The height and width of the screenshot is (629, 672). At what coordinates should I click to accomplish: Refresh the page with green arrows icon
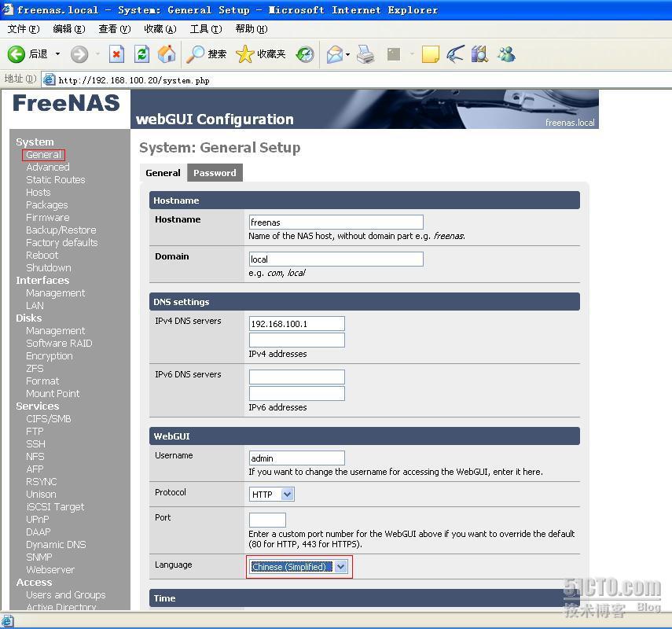[x=141, y=54]
